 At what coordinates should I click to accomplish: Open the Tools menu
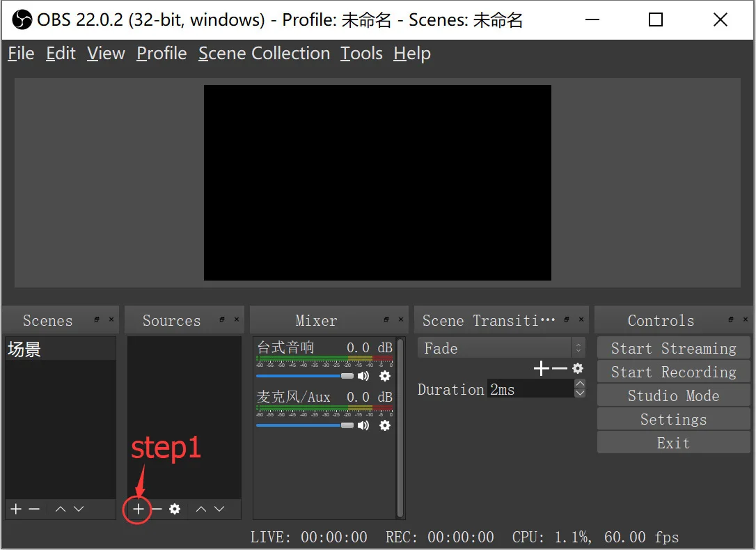tap(361, 54)
